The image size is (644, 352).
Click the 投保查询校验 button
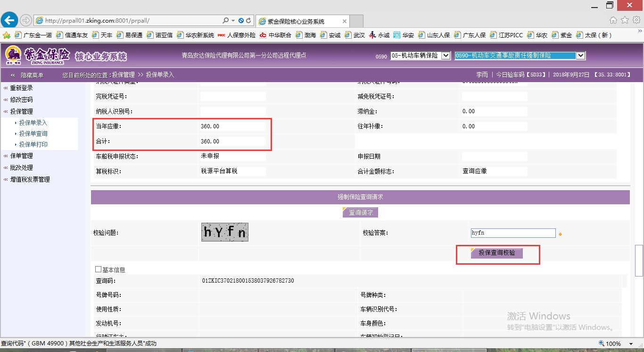[496, 253]
